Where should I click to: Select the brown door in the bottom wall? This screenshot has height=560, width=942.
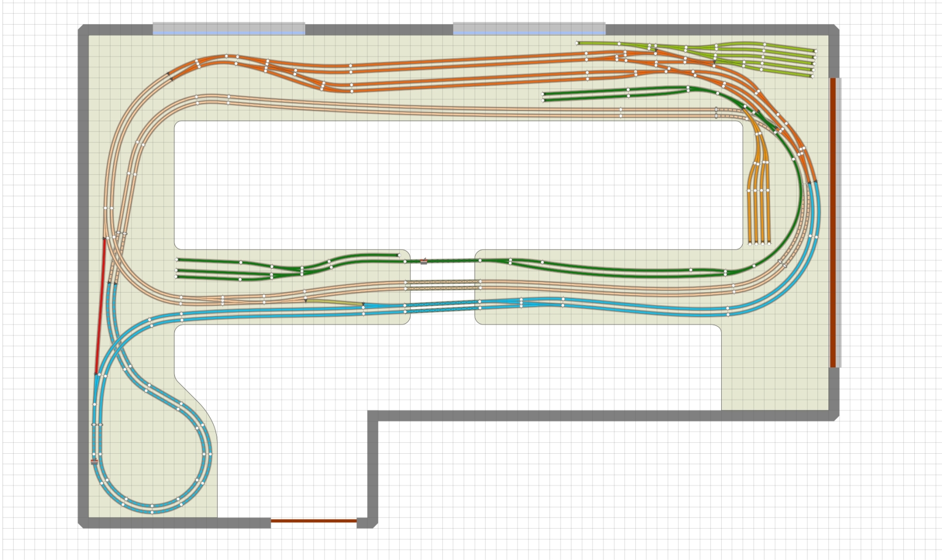click(313, 521)
